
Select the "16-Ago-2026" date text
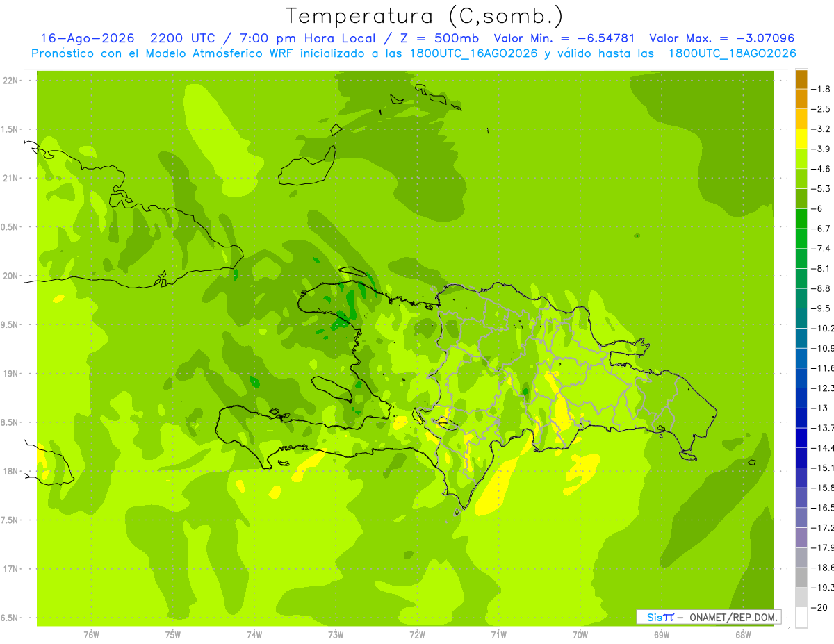tap(86, 38)
